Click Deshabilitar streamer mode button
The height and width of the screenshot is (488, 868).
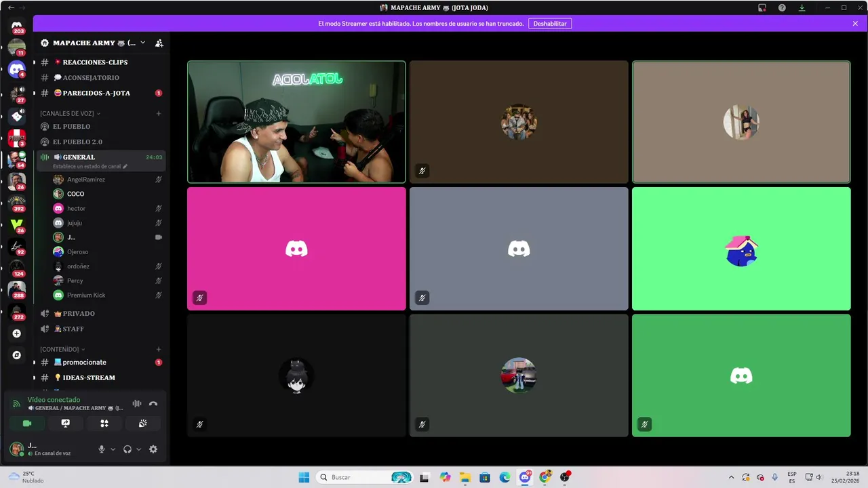click(x=550, y=24)
